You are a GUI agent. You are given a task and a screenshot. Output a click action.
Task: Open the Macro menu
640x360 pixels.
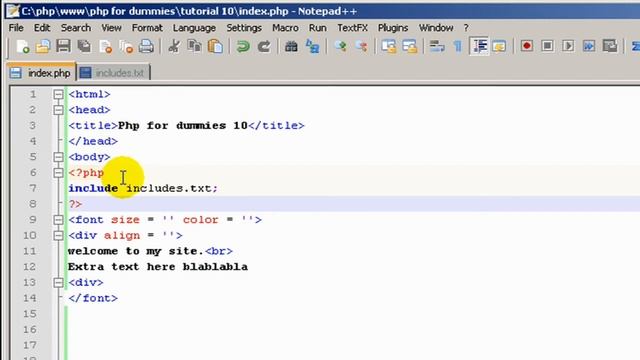coord(285,28)
